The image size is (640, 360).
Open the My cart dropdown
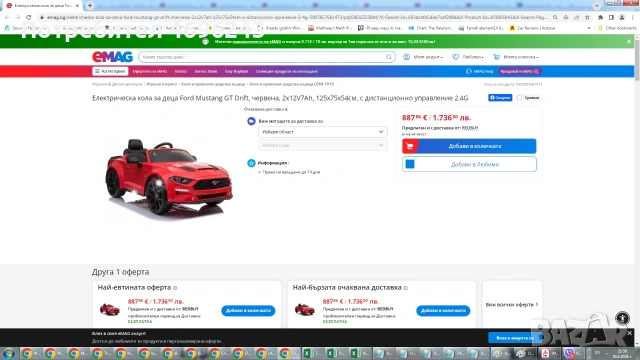(x=516, y=57)
